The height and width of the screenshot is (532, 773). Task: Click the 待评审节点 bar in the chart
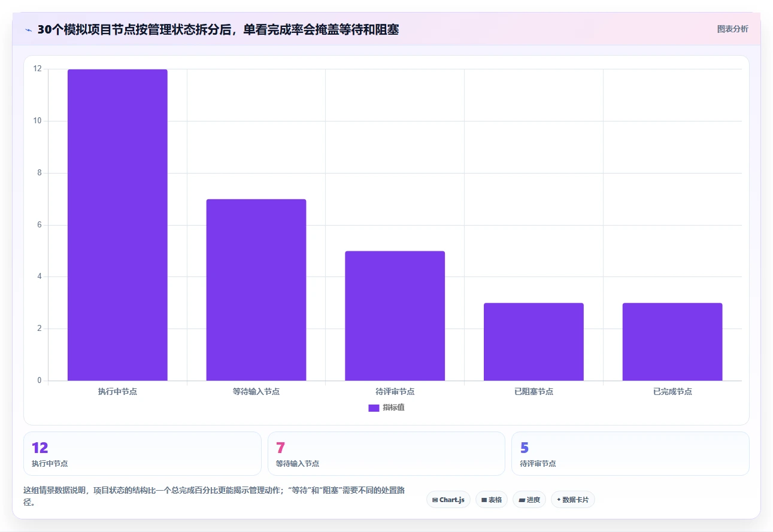[x=395, y=316]
